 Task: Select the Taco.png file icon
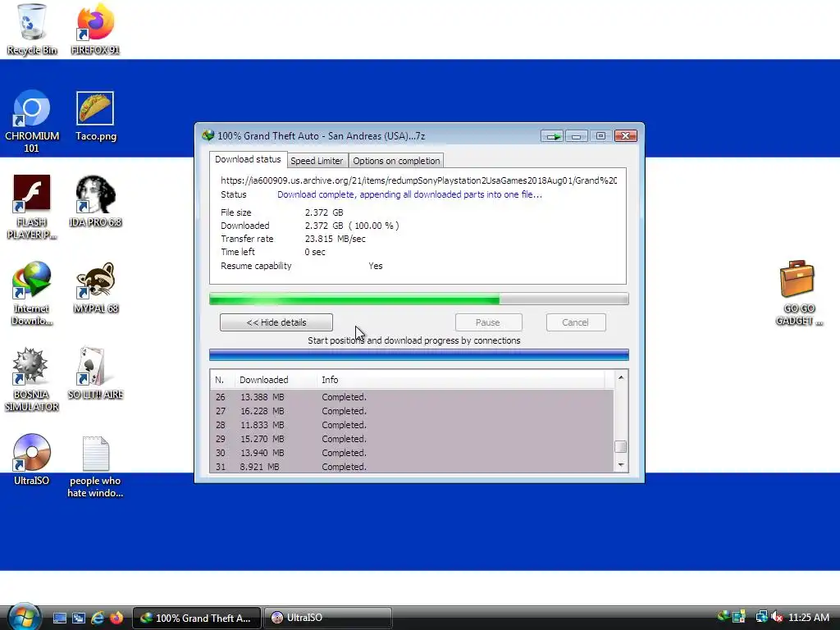pyautogui.click(x=95, y=116)
